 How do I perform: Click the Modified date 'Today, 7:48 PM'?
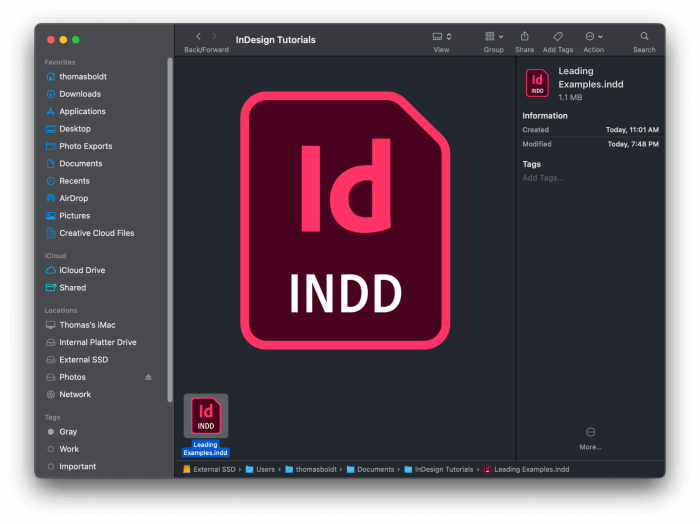click(x=633, y=144)
